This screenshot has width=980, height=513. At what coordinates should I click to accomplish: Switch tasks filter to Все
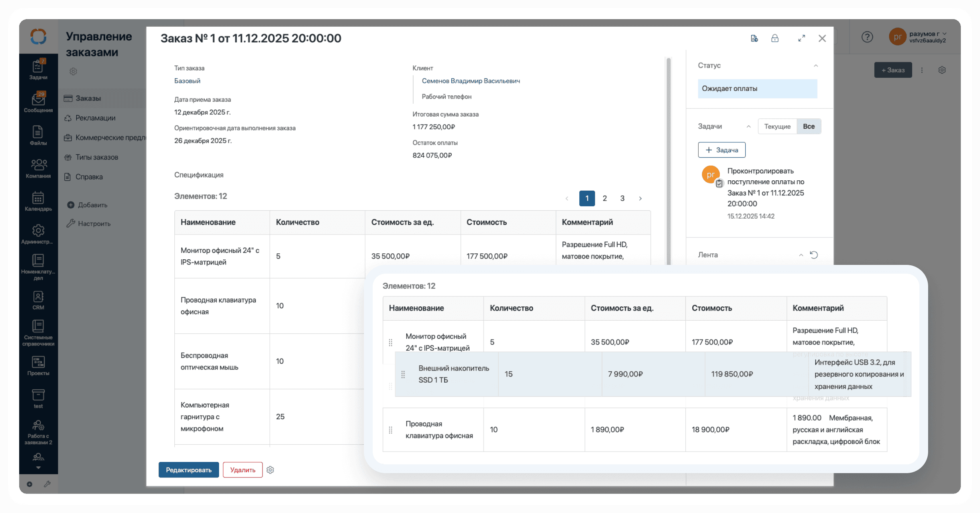(x=808, y=126)
